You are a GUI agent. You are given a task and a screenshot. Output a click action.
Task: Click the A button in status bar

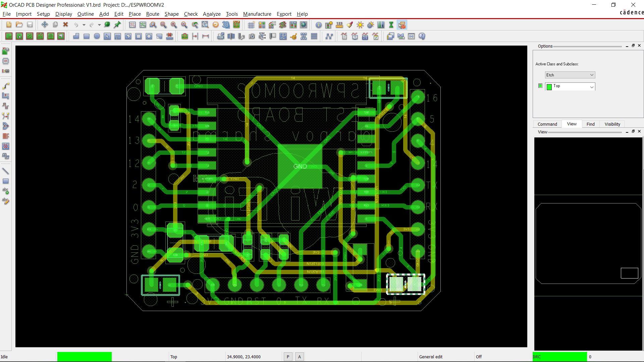(300, 357)
